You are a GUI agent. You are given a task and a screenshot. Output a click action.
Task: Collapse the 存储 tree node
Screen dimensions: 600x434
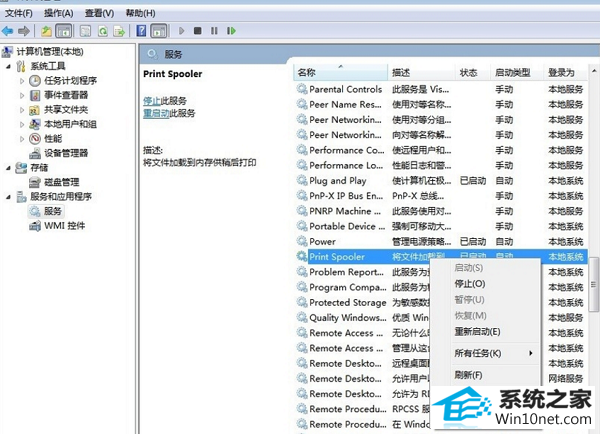(x=8, y=168)
